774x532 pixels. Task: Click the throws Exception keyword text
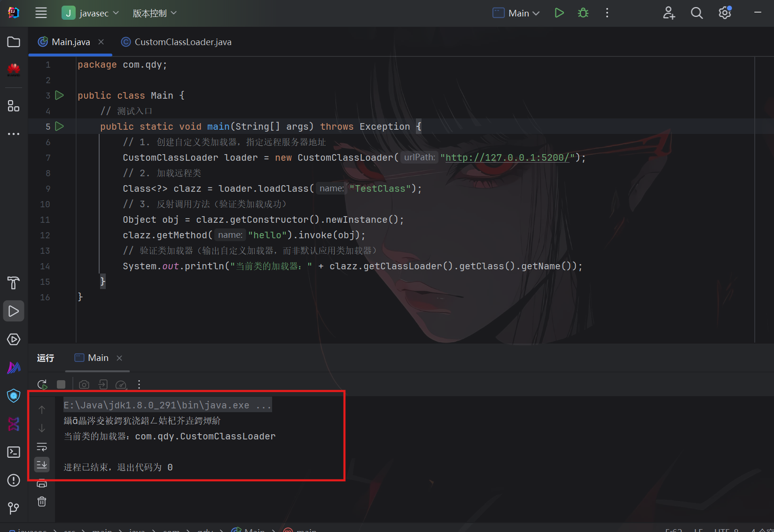coord(365,126)
